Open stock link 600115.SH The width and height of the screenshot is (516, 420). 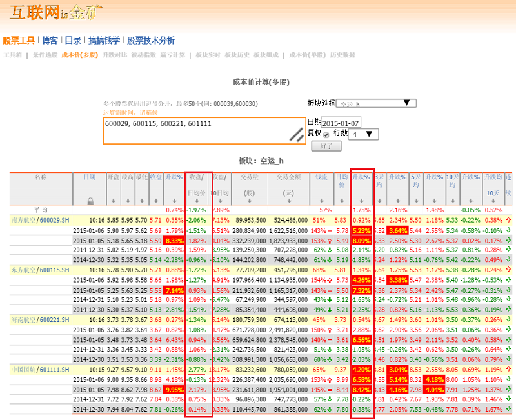click(54, 270)
